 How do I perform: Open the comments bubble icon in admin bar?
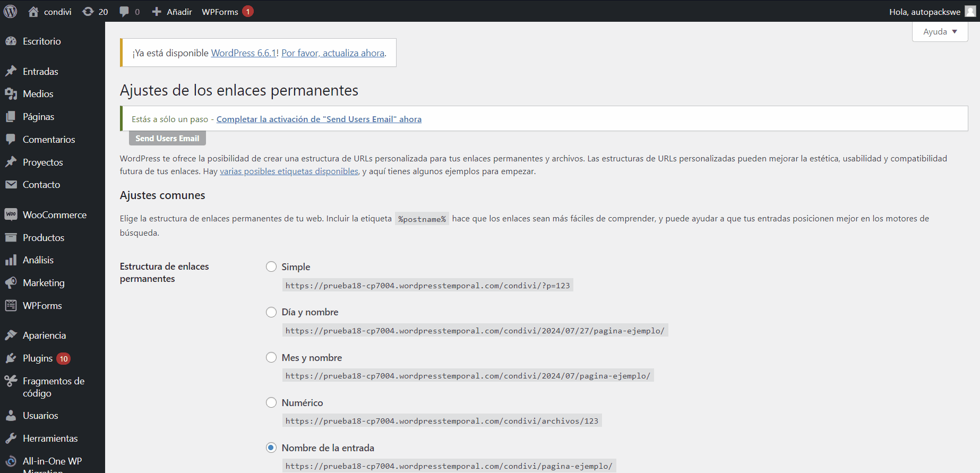(x=124, y=11)
